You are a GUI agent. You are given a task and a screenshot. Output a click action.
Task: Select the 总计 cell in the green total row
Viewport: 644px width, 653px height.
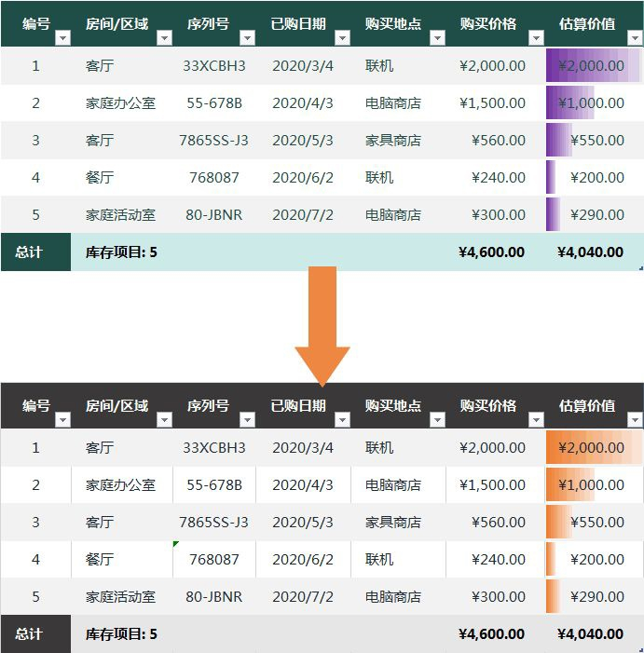(29, 252)
